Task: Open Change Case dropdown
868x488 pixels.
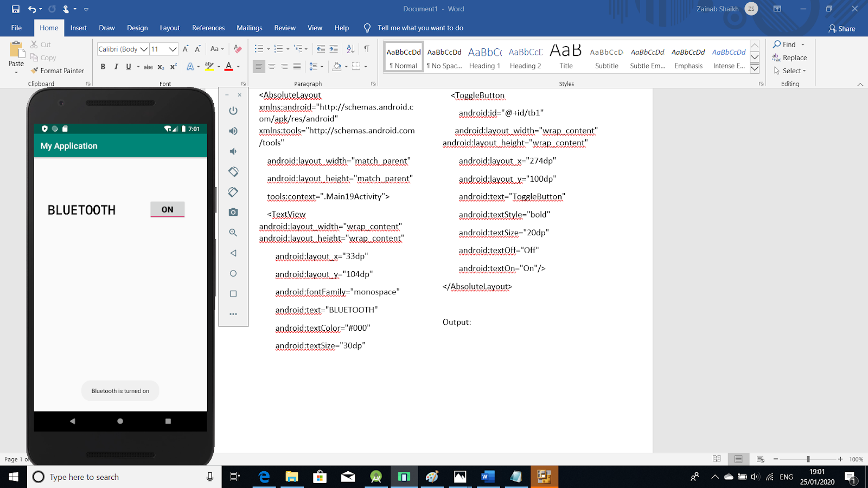Action: pos(217,49)
